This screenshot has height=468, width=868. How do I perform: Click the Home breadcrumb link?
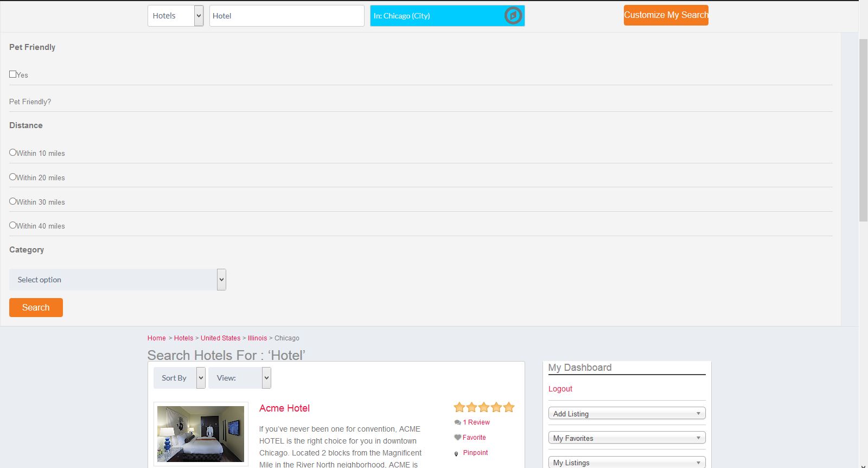[x=157, y=338]
